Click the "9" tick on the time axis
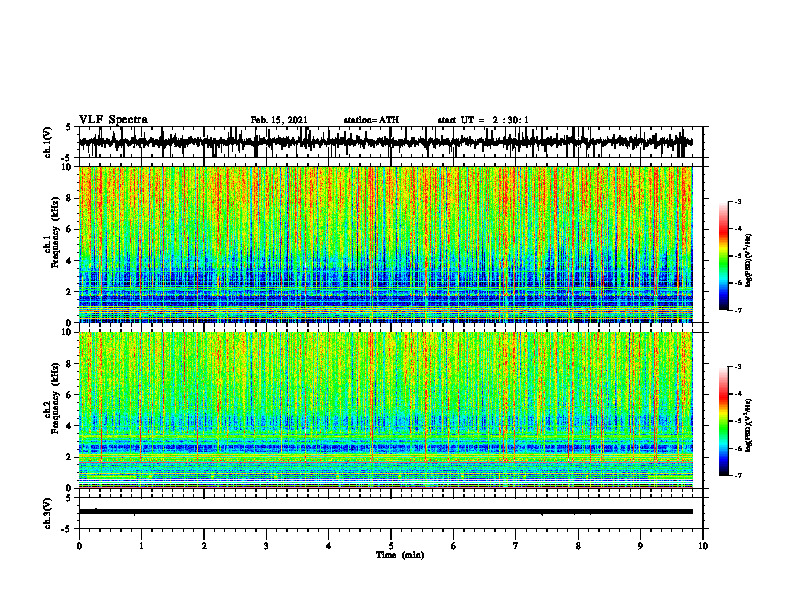This screenshot has height=612, width=792. tap(640, 546)
